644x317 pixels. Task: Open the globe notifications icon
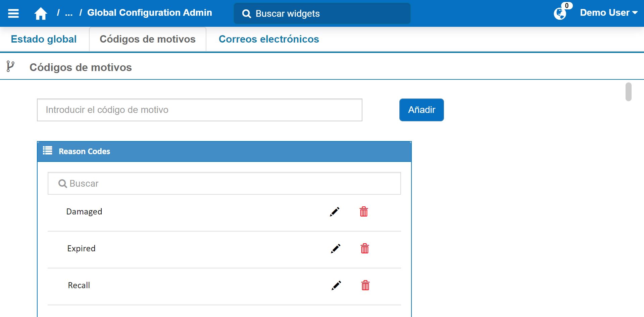pos(560,14)
